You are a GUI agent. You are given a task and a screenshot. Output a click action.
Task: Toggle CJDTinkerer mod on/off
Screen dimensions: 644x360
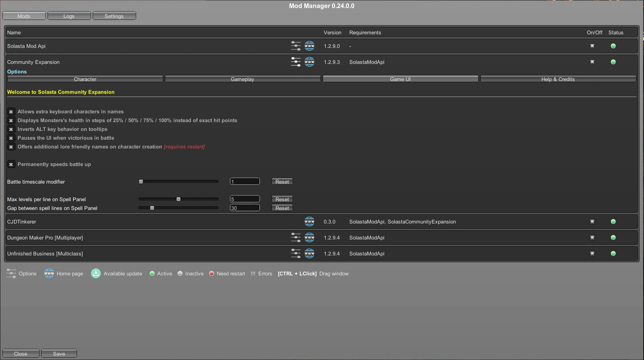[592, 222]
